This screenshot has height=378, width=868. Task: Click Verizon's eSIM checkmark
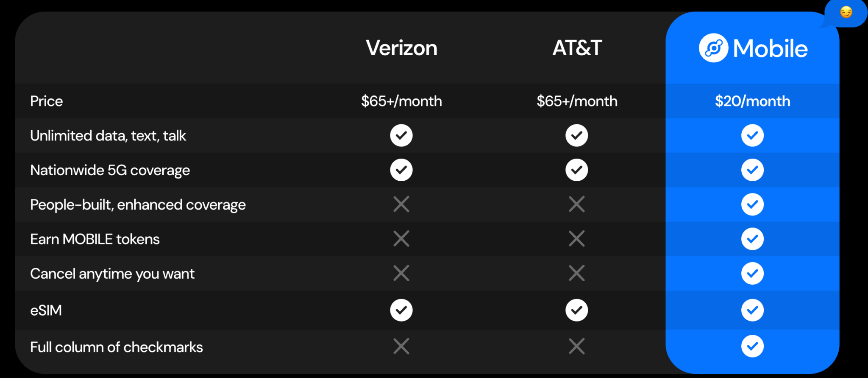point(401,310)
